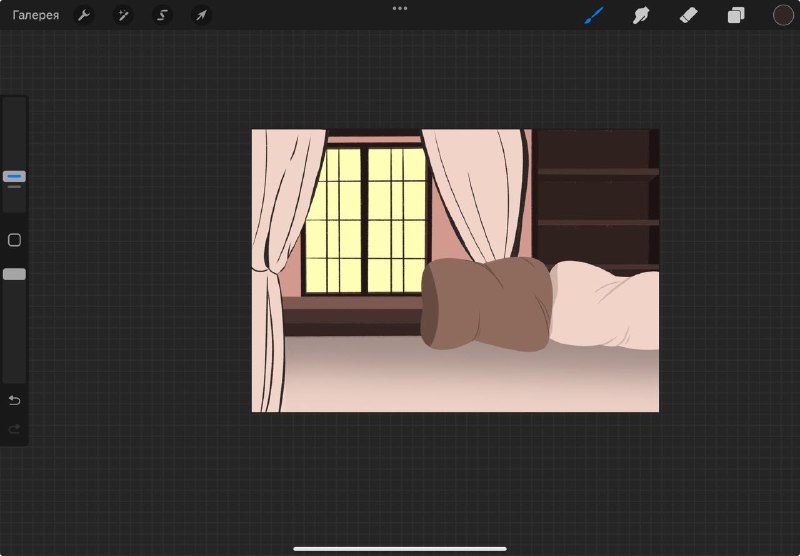Tap the yellow window in the artwork canvas
Image resolution: width=800 pixels, height=556 pixels.
click(366, 220)
